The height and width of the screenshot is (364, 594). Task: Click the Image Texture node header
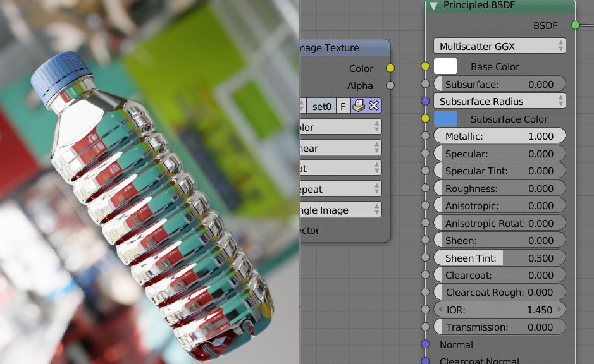345,47
